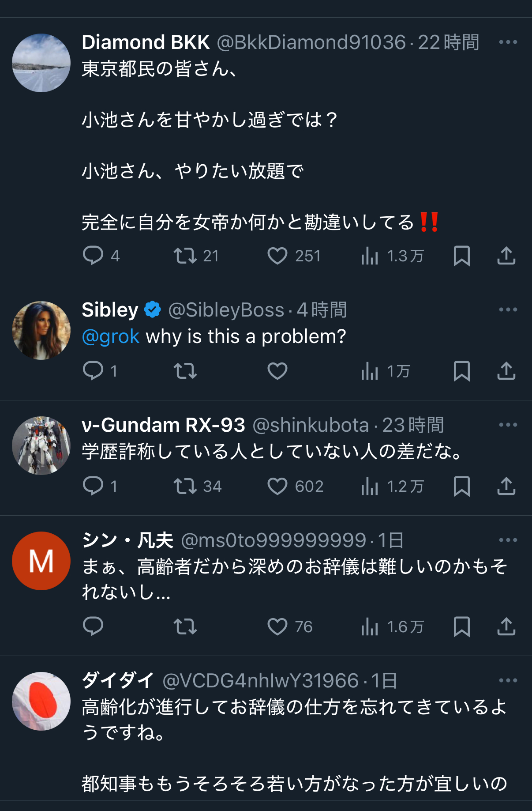Like Sibley's reply to grok
The image size is (532, 811).
[x=277, y=371]
